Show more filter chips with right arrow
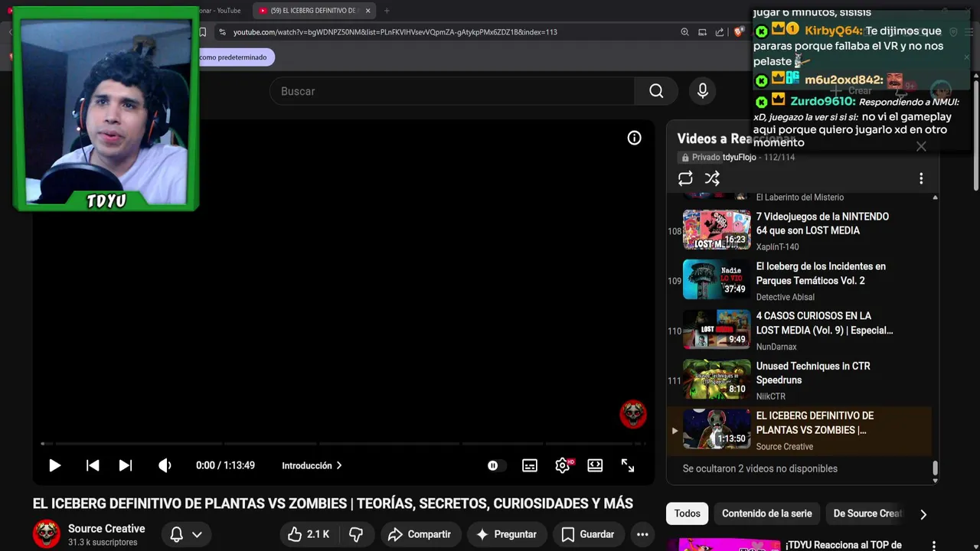The height and width of the screenshot is (551, 980). 923,514
